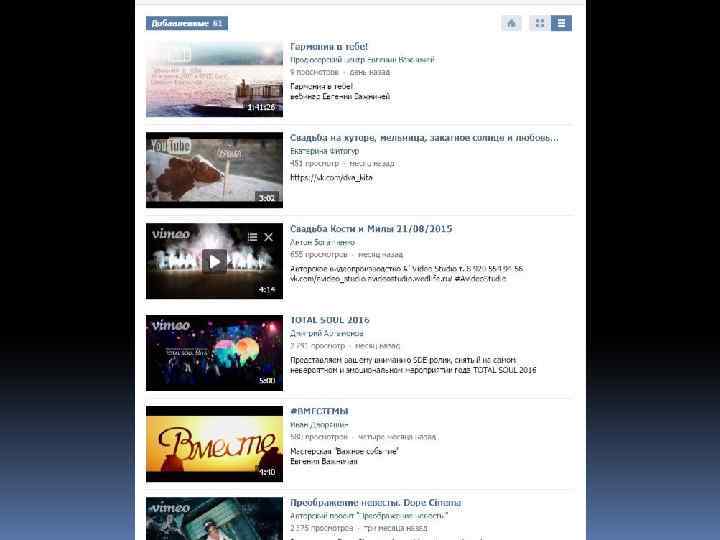Screen dimensions: 720x540
Task: Open the #ВМЕСТЕМЫ title link
Action: point(319,411)
